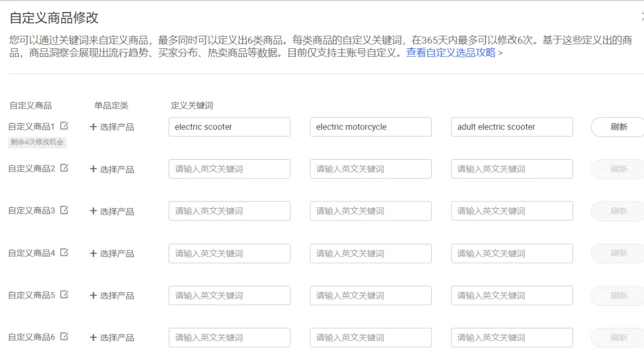Click the disabled 刷新 button in row 自定义商品5

618,295
